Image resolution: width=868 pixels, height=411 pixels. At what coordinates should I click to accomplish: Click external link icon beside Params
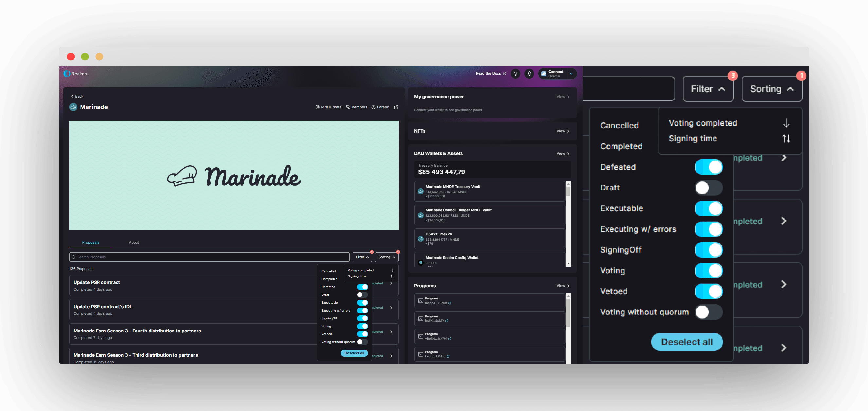pos(396,107)
